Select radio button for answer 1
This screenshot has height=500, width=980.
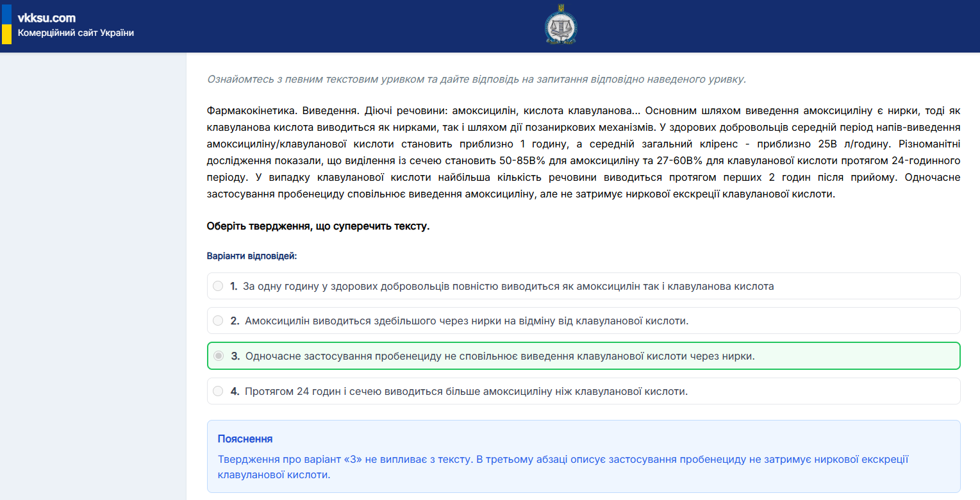(x=217, y=286)
